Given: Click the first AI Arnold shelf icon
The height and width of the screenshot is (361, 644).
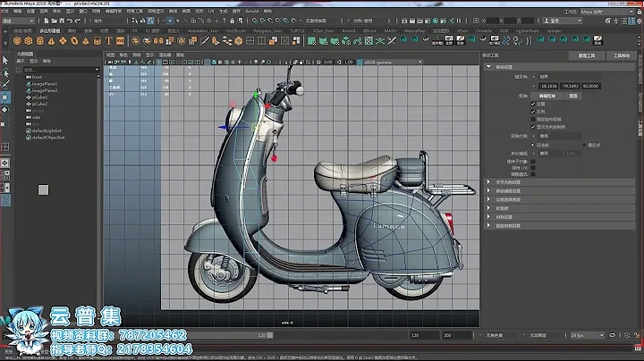Looking at the screenshot, I should pyautogui.click(x=403, y=40).
